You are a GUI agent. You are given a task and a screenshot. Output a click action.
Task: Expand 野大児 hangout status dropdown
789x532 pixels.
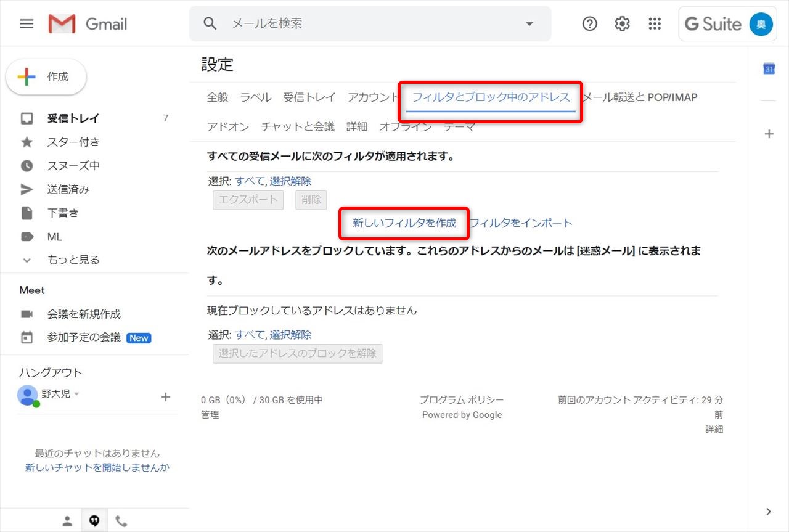(x=76, y=394)
